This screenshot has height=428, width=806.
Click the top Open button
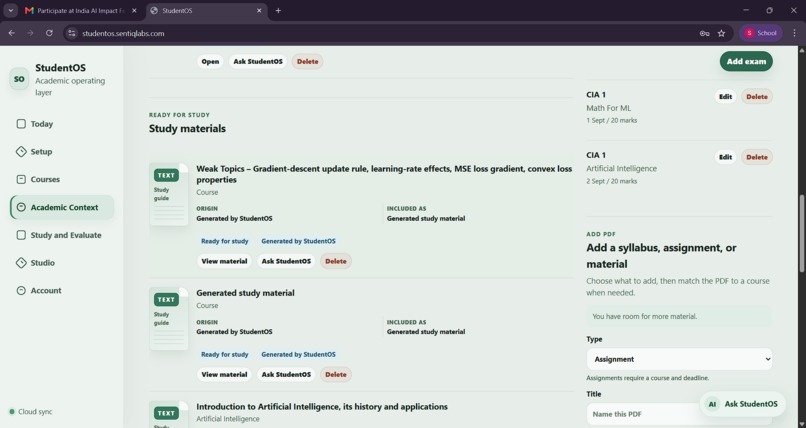coord(210,61)
